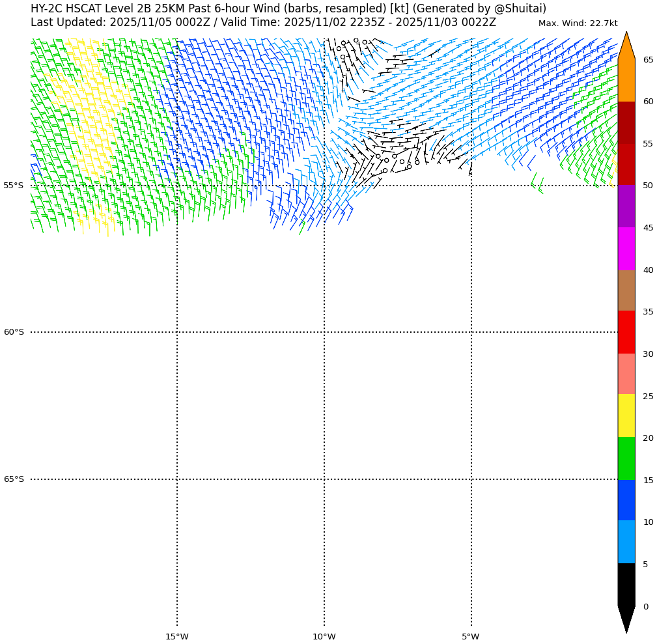The height and width of the screenshot is (644, 657).
Task: Select the yellow 20–25 kt colorbar swatch
Action: pos(626,415)
